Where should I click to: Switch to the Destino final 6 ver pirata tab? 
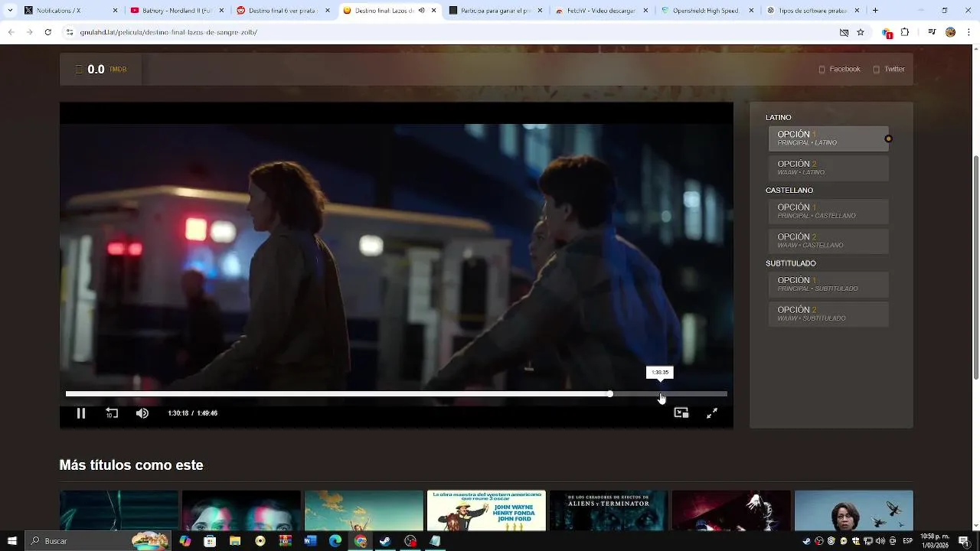(283, 11)
